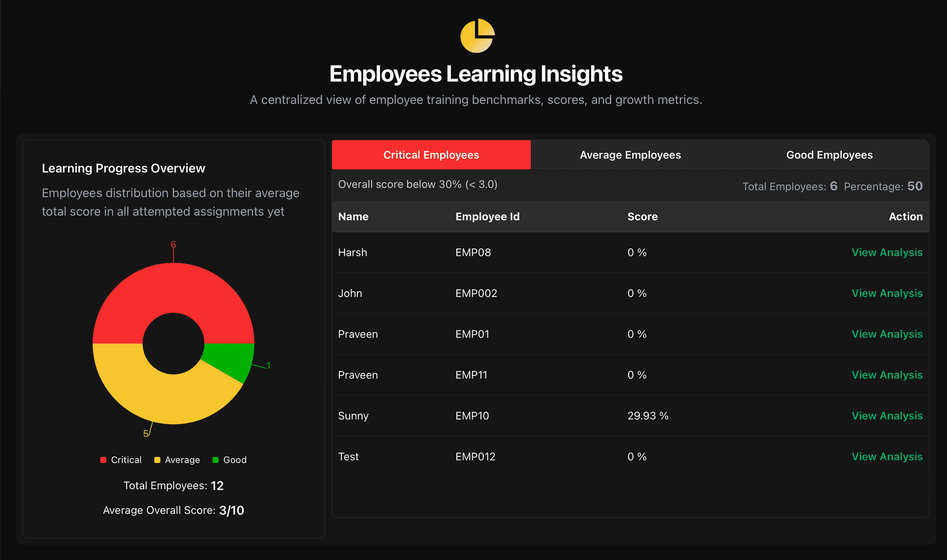Click the red Critical donut segment
The image size is (947, 560).
click(x=173, y=287)
